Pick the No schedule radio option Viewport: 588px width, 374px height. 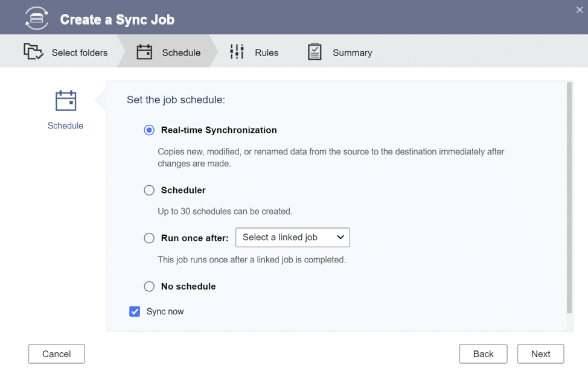pos(149,287)
